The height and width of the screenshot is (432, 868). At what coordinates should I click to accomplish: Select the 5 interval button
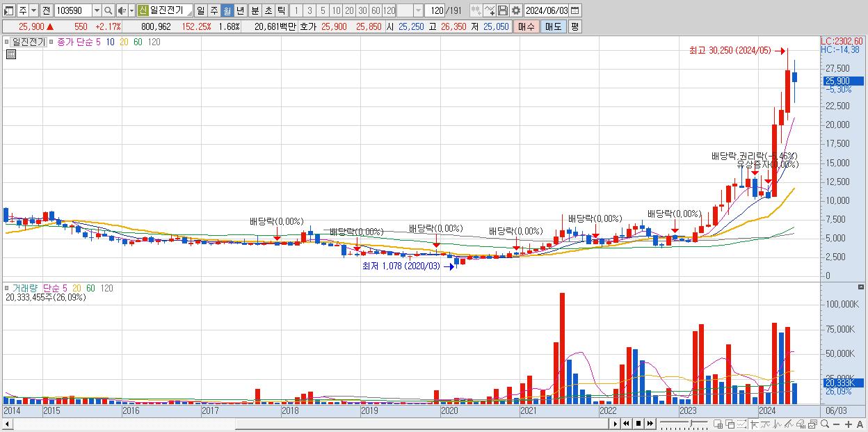click(323, 10)
